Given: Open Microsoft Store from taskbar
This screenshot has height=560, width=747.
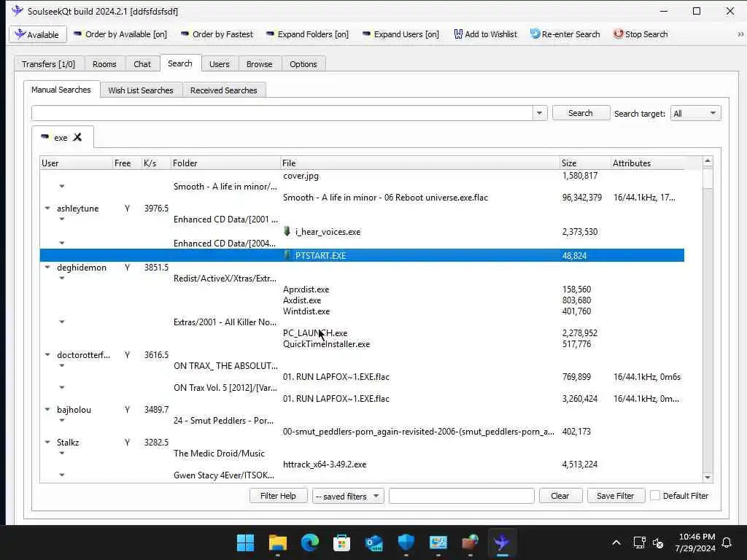Looking at the screenshot, I should [341, 542].
